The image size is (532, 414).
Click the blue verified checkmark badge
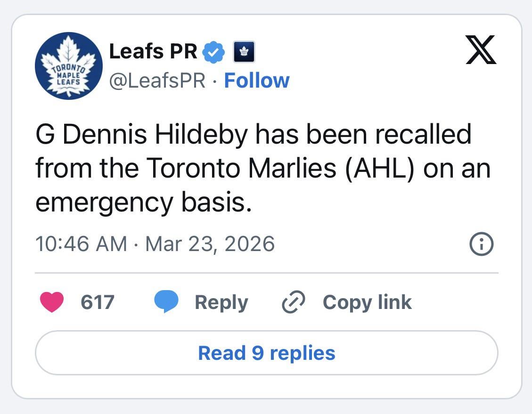[x=214, y=51]
